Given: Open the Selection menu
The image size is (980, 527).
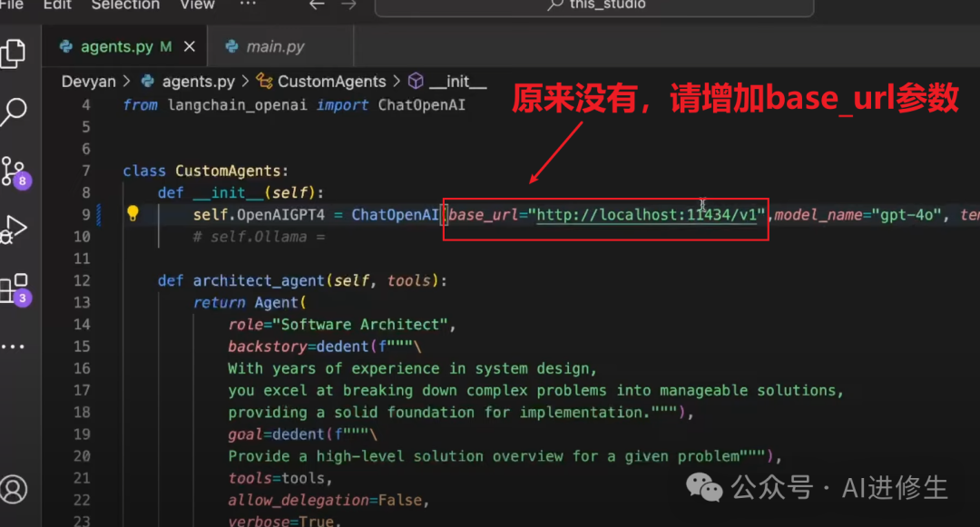Looking at the screenshot, I should (125, 5).
